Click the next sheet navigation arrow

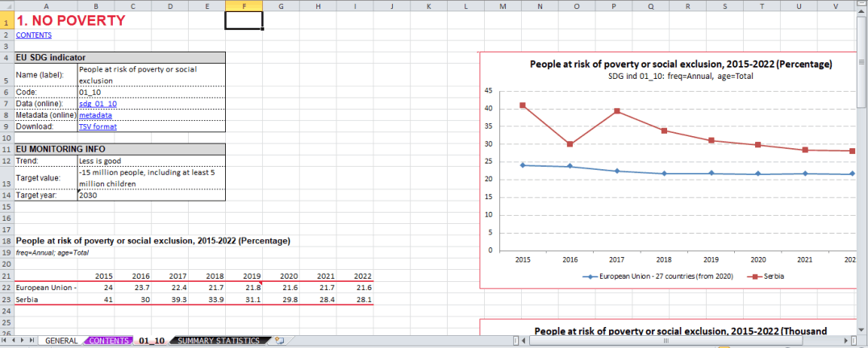tap(23, 341)
